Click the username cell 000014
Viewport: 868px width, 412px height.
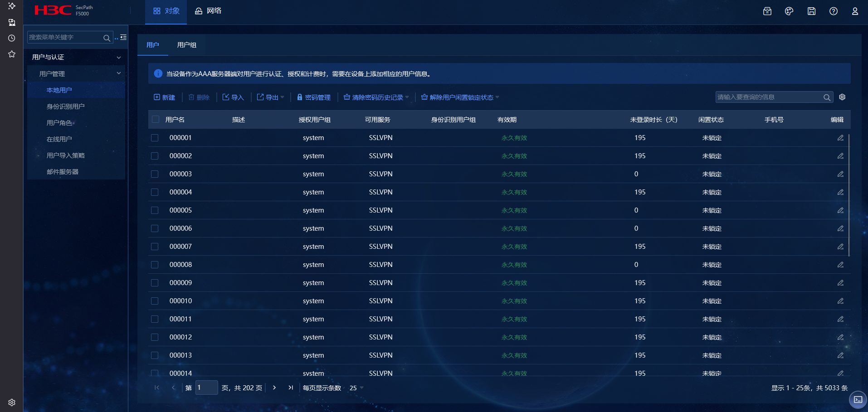pyautogui.click(x=180, y=373)
